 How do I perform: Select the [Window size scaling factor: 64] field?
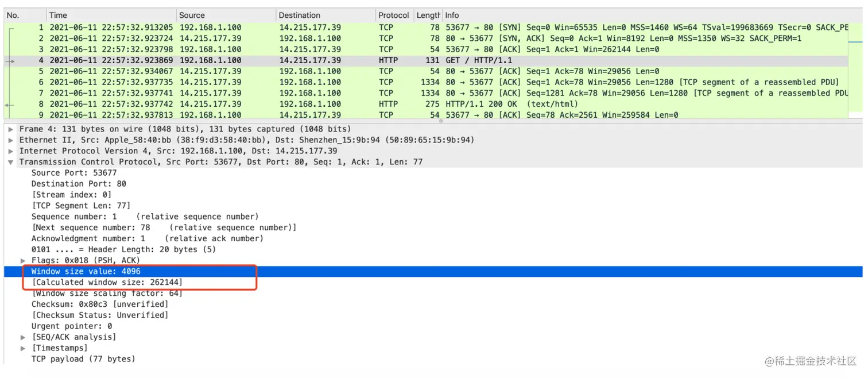(x=107, y=293)
